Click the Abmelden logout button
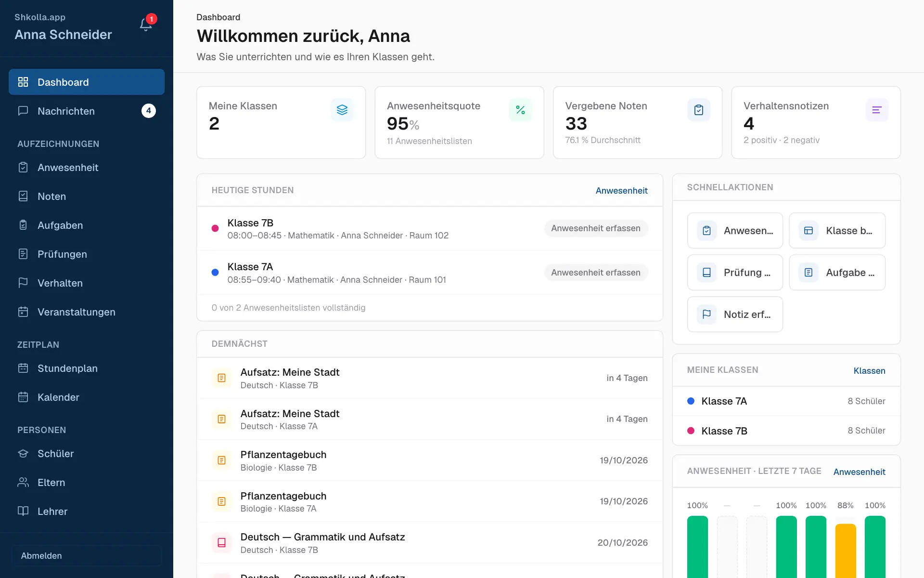Viewport: 924px width, 578px height. pos(87,555)
